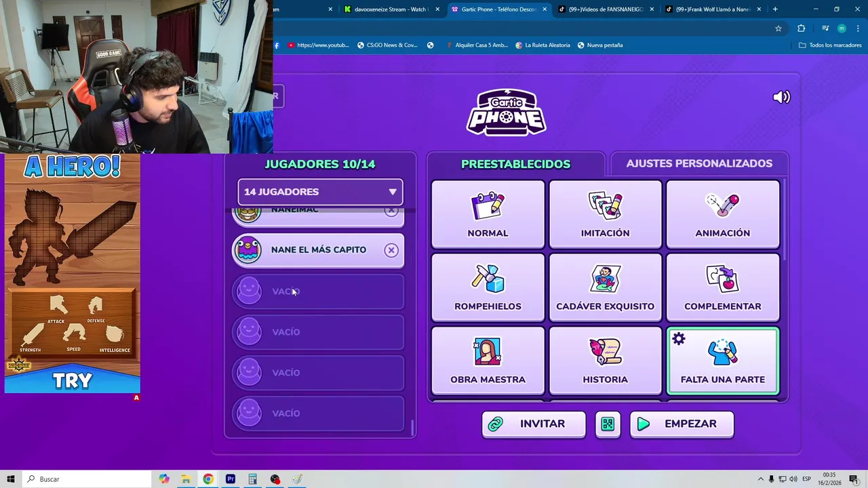This screenshot has width=868, height=488.
Task: Switch to the PREESTABLECIDOS tab
Action: (515, 164)
